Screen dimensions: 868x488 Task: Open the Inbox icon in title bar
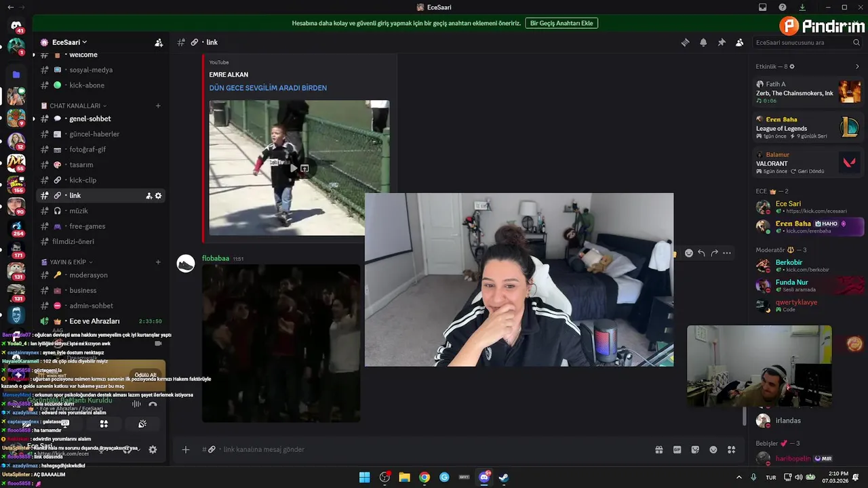point(763,7)
